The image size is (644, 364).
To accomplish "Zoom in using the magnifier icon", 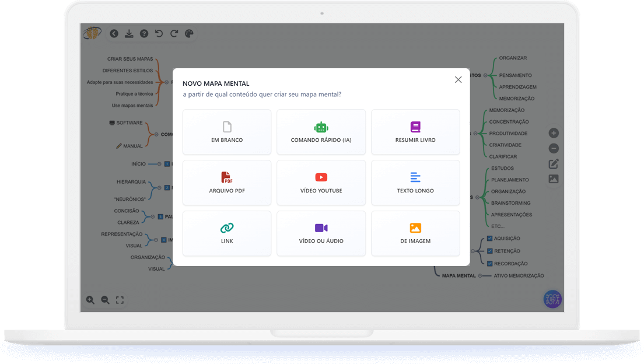I will pos(90,299).
